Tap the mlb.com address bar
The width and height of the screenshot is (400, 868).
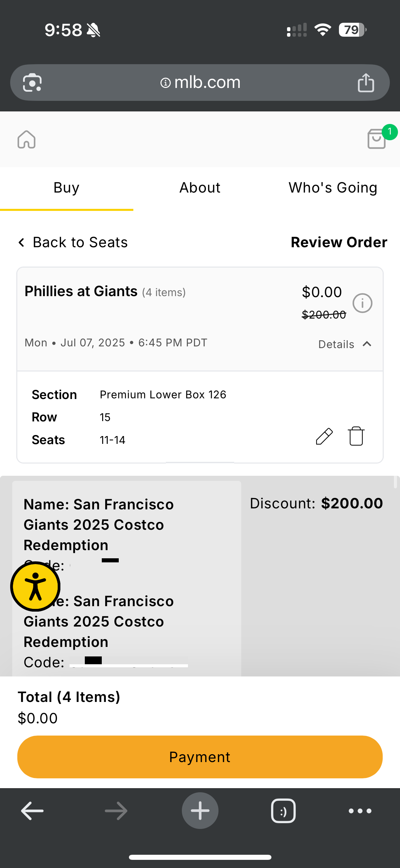coord(200,83)
